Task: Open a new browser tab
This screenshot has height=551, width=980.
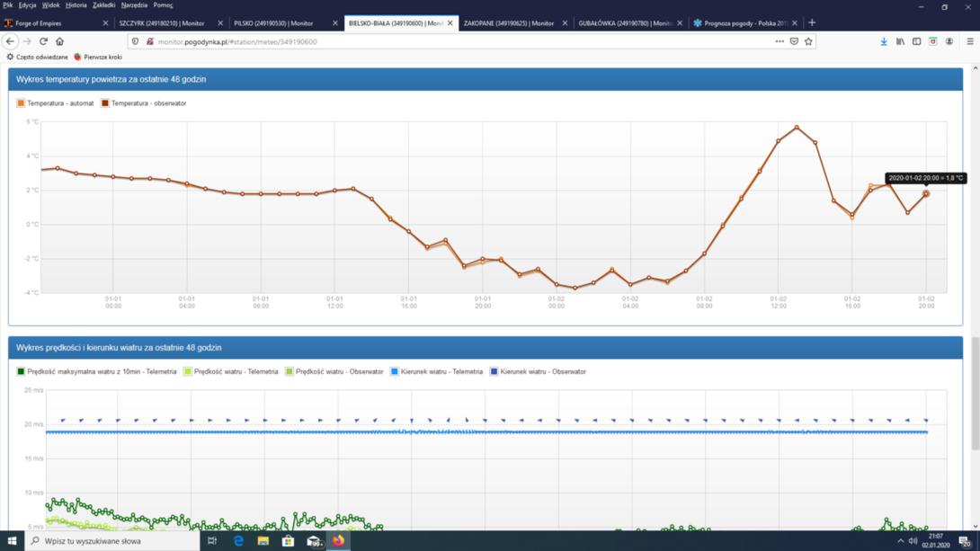Action: [x=812, y=22]
